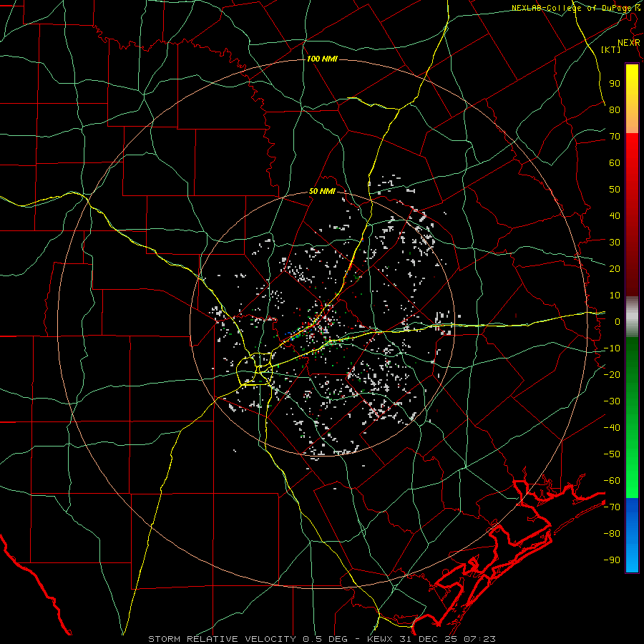Select the '-70' value on the velocity scale
Viewport: 644px width, 644px height.
pyautogui.click(x=612, y=507)
